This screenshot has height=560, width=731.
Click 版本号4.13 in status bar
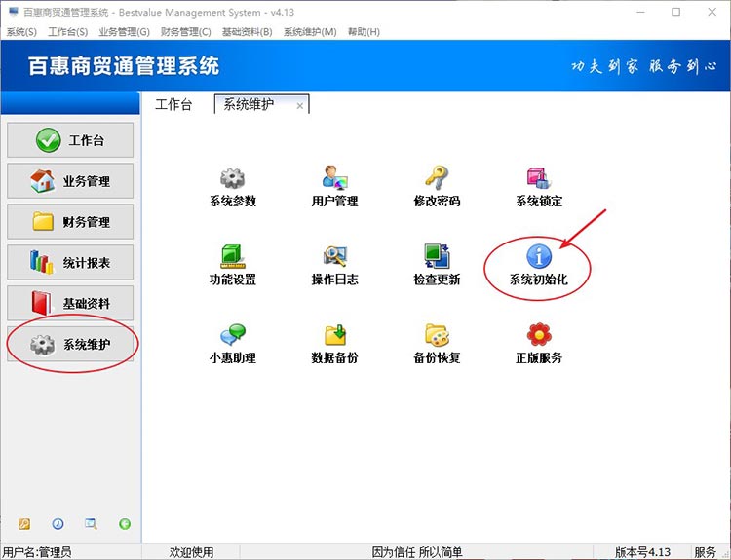pos(642,552)
